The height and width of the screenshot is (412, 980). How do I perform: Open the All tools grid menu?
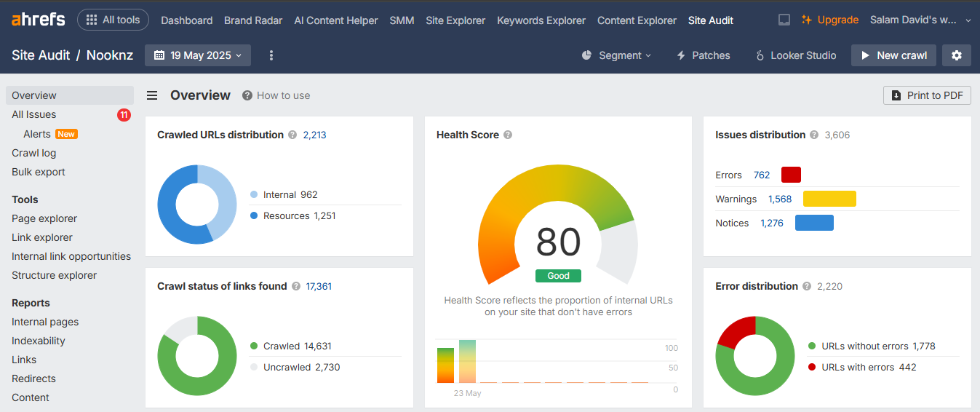coord(113,20)
